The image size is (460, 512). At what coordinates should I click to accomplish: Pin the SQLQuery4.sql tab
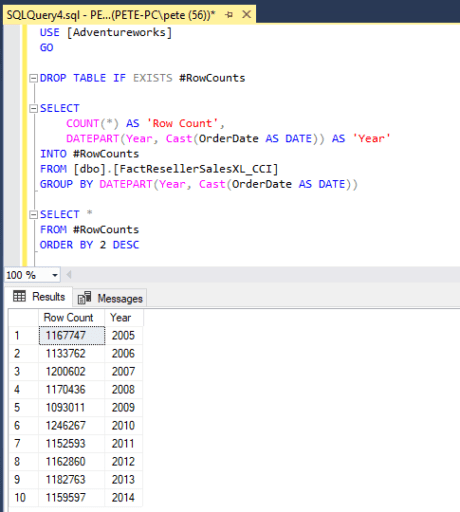(229, 15)
